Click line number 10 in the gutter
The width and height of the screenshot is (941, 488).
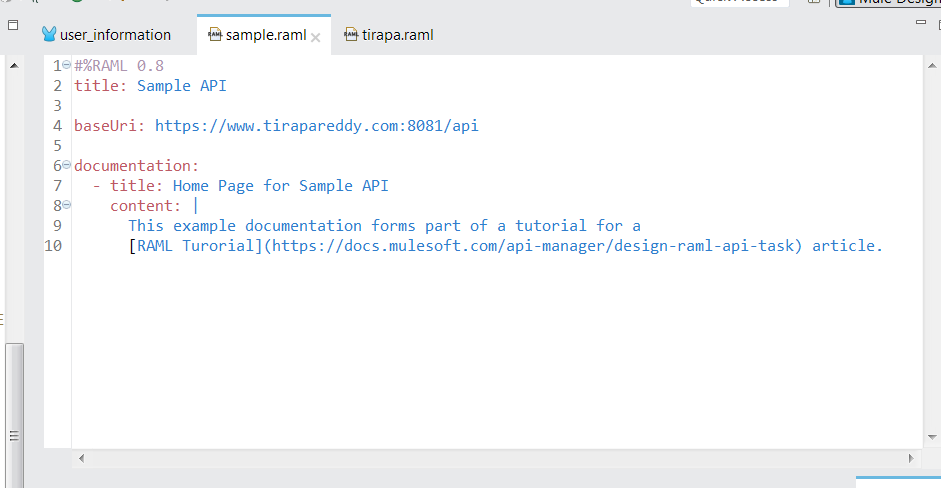[53, 246]
